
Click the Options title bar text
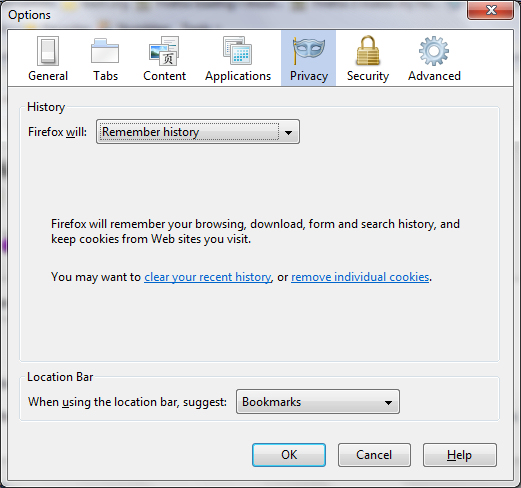point(29,15)
